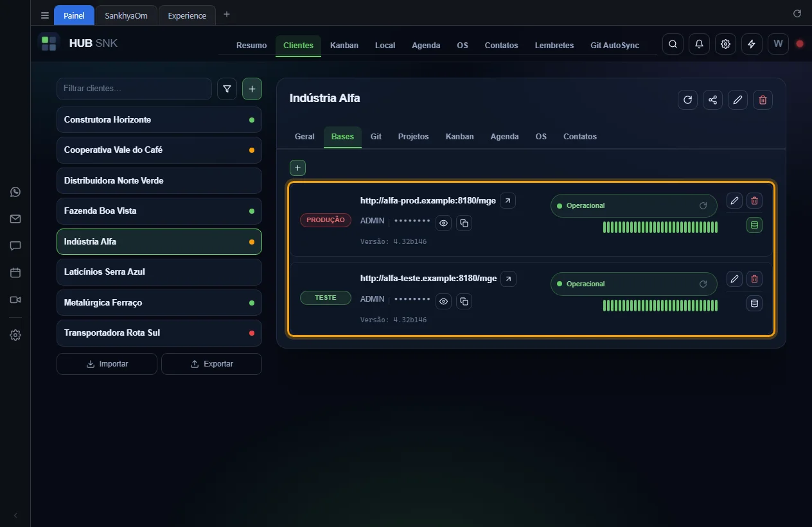Select client Laticínios Serra Azul

(x=159, y=272)
